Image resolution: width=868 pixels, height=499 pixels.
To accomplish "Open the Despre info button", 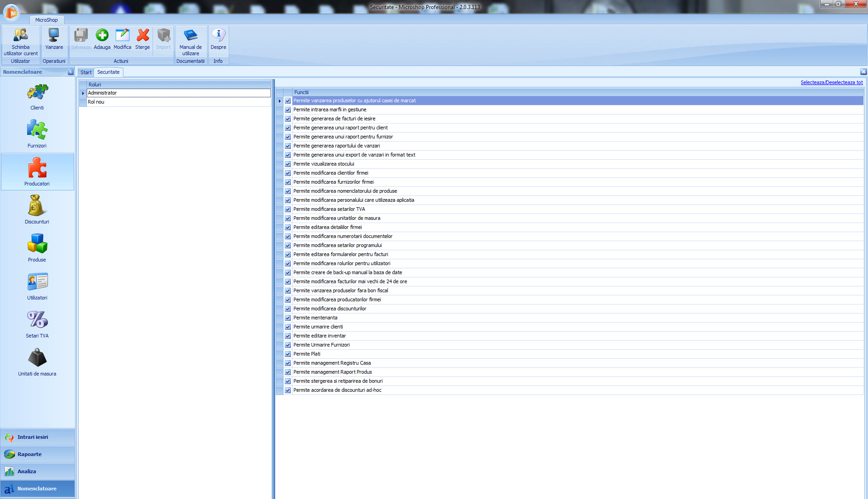I will tap(218, 40).
